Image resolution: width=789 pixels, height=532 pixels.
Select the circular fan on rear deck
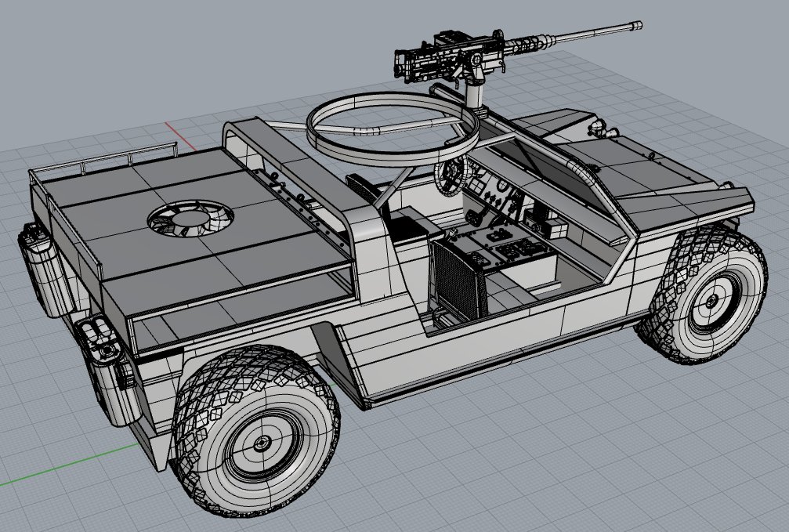coord(190,219)
